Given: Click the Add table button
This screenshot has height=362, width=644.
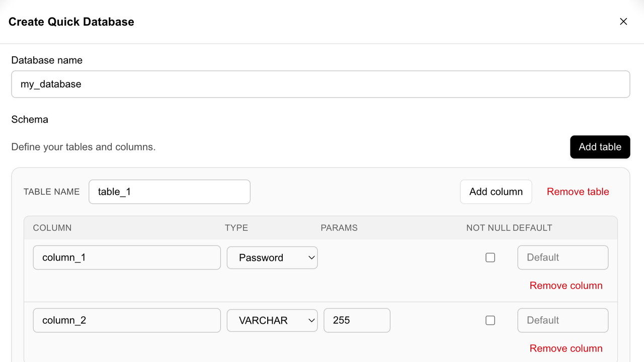Looking at the screenshot, I should pyautogui.click(x=600, y=147).
